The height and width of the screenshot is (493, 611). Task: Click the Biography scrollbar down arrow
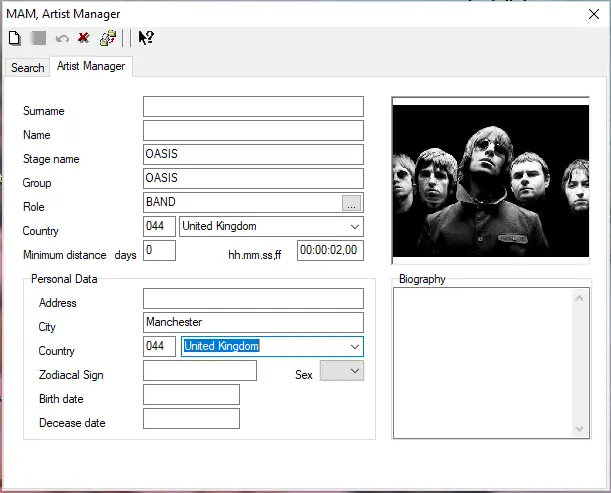[582, 429]
